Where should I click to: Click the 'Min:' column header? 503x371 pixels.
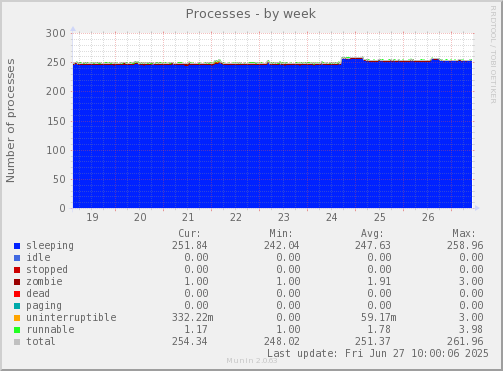click(x=281, y=233)
